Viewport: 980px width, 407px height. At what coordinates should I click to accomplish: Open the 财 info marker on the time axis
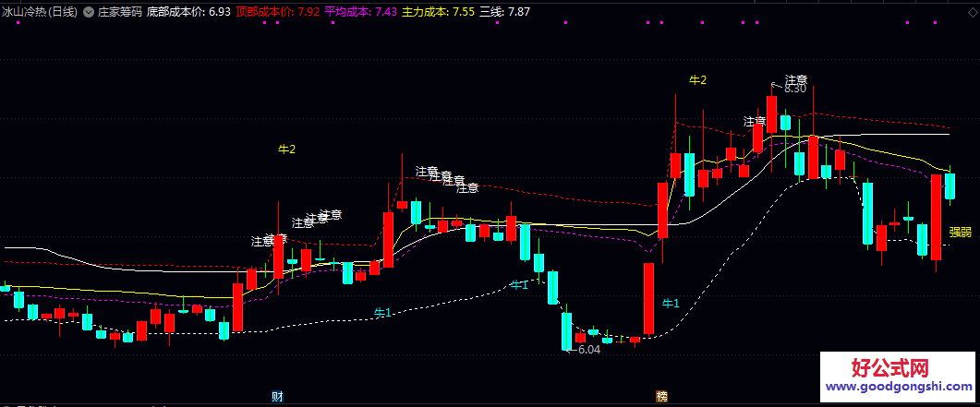tap(277, 397)
